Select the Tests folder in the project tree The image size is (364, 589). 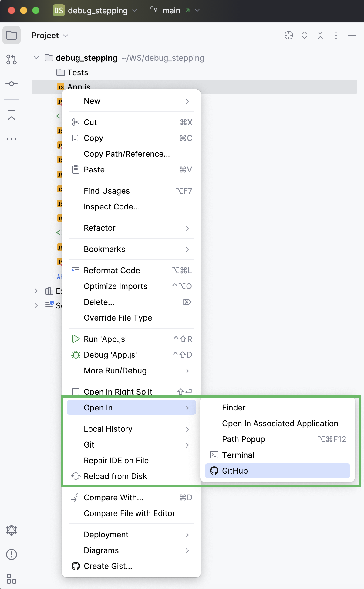pos(78,72)
